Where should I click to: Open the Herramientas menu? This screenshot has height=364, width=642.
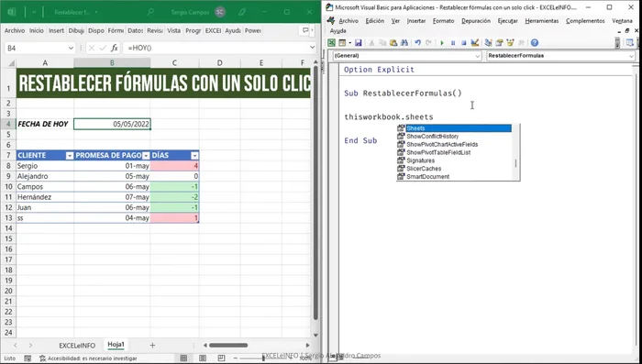pyautogui.click(x=542, y=21)
